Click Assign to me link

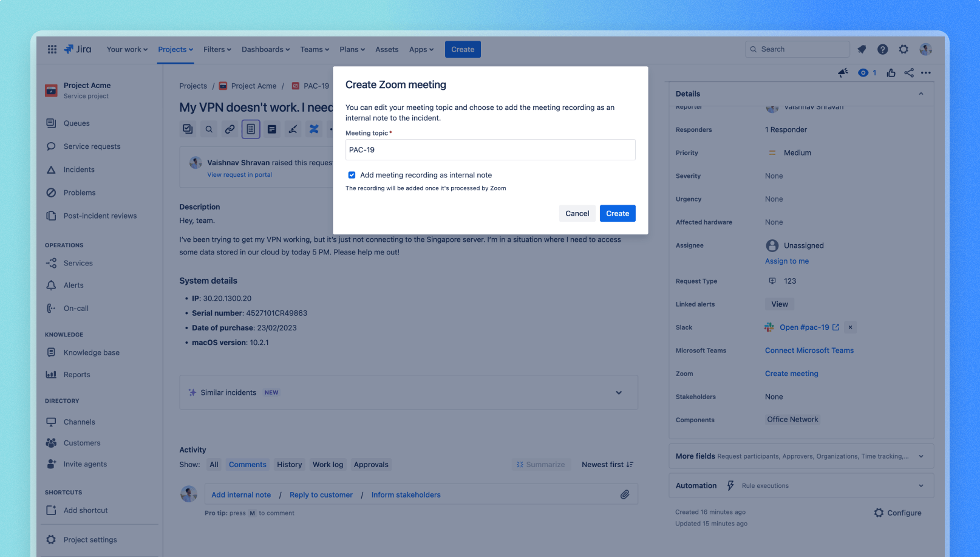click(787, 261)
